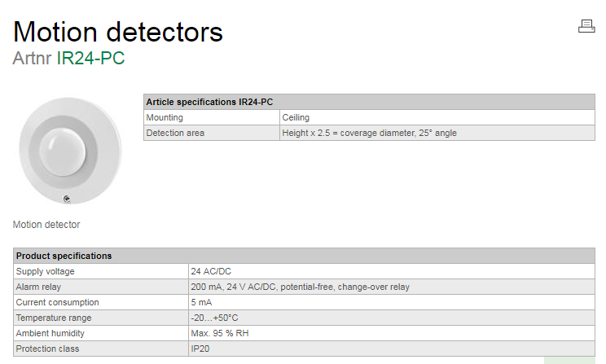The width and height of the screenshot is (606, 364).
Task: Select the Article specifications IR24-PC table header
Action: (209, 102)
